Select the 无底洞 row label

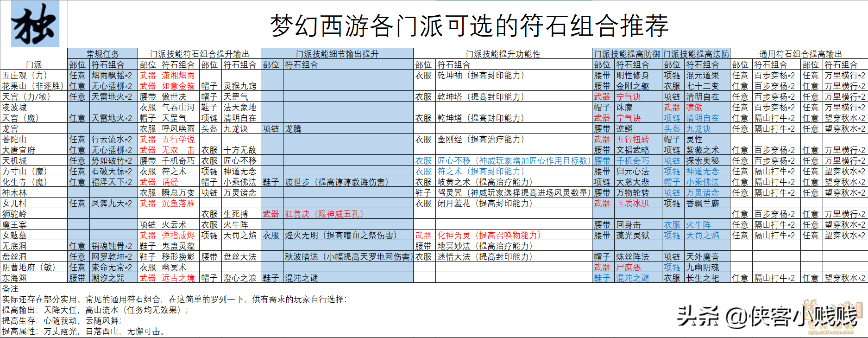(x=34, y=246)
